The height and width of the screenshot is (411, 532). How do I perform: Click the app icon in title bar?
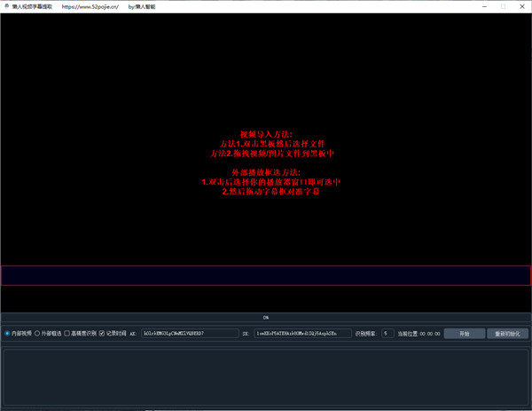click(6, 6)
